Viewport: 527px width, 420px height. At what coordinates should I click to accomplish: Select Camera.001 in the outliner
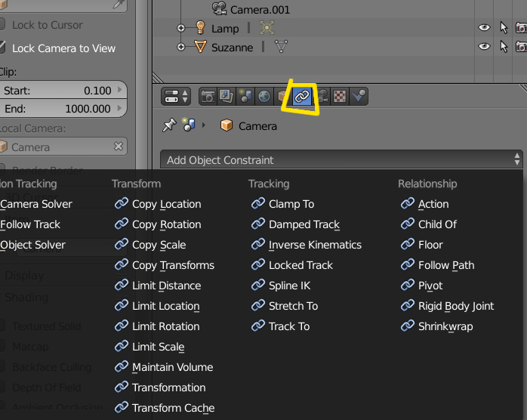point(260,9)
